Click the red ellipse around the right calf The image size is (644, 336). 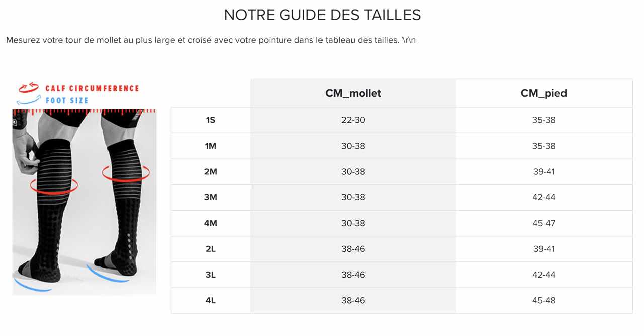click(126, 174)
